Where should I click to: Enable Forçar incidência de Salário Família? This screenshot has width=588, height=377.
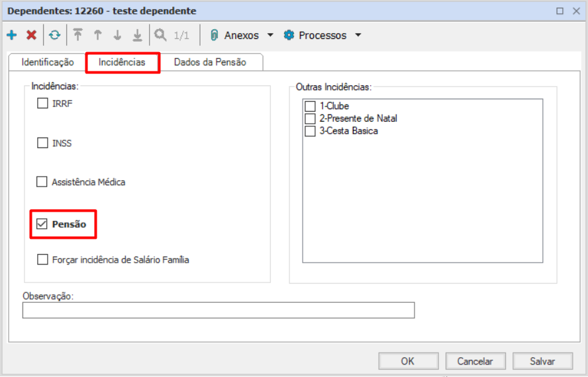43,259
